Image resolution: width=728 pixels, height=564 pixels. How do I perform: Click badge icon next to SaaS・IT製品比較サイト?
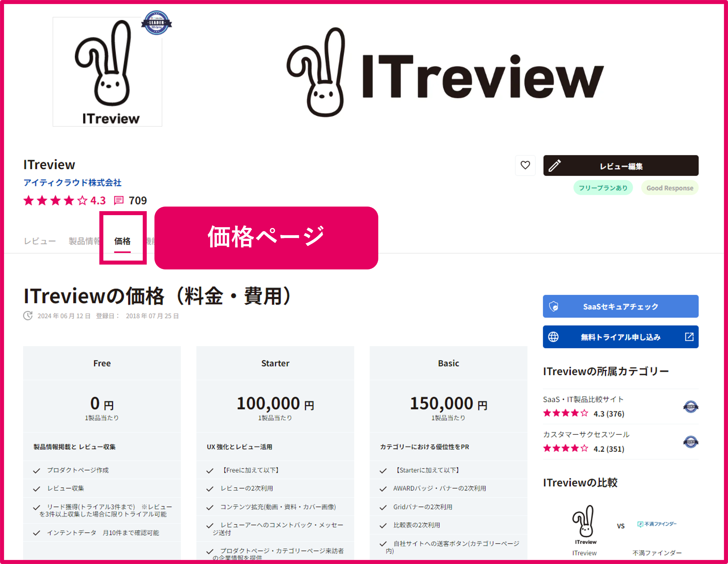point(690,407)
